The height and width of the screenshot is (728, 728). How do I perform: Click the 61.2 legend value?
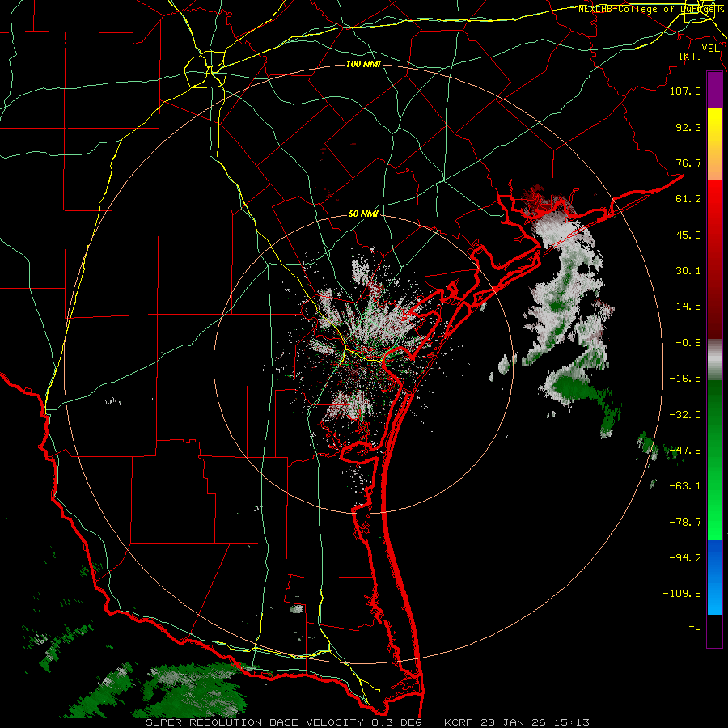click(x=688, y=199)
